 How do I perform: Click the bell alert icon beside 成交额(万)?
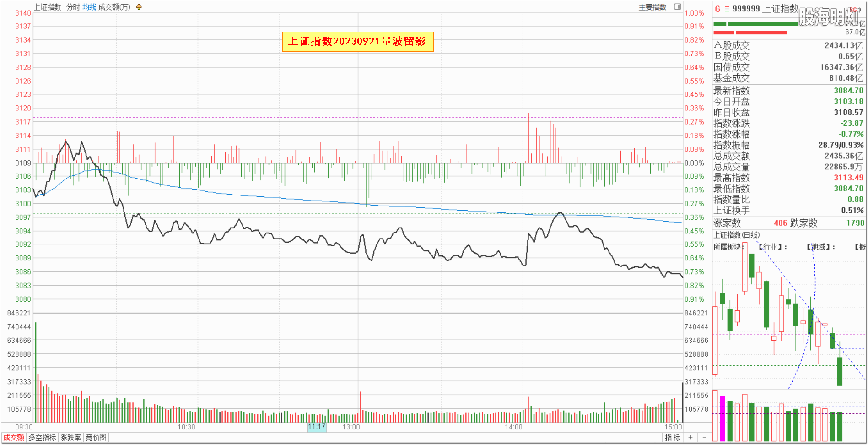coord(139,7)
